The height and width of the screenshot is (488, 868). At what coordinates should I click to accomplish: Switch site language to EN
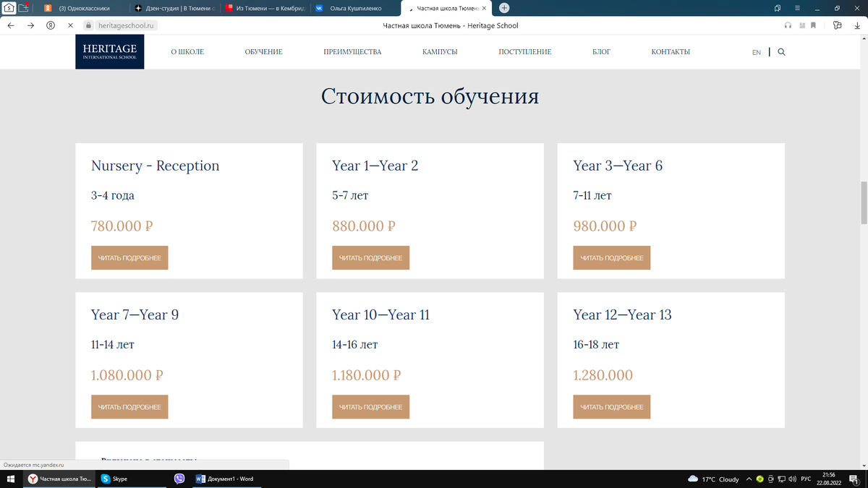pos(757,53)
